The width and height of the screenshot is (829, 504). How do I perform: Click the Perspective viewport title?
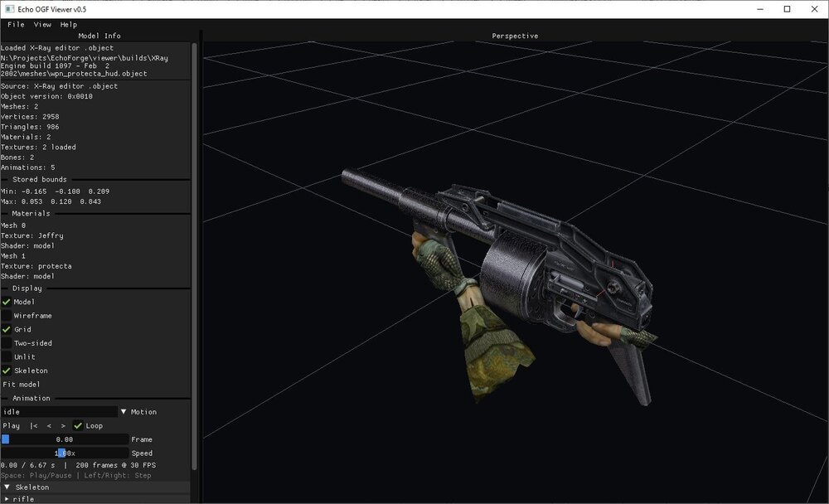click(515, 36)
